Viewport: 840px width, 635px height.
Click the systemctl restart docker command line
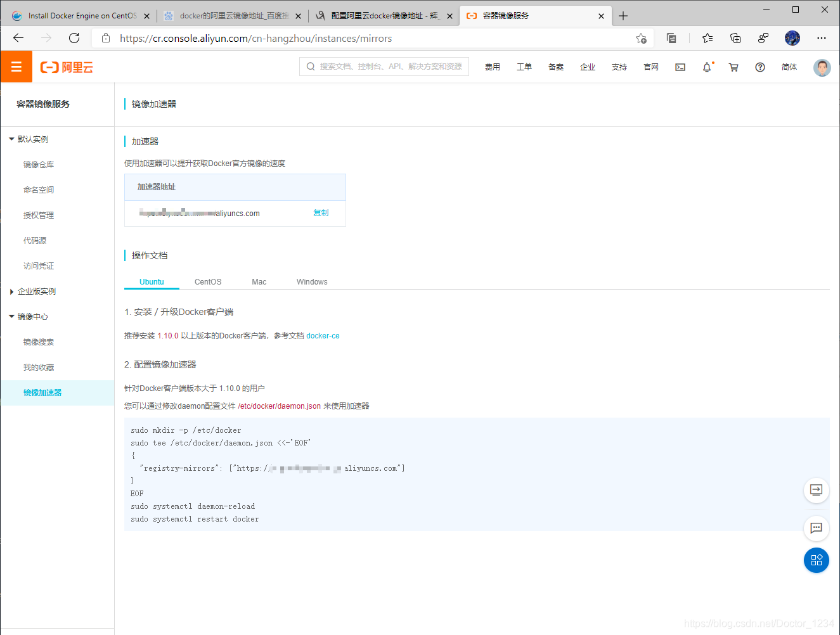[195, 519]
